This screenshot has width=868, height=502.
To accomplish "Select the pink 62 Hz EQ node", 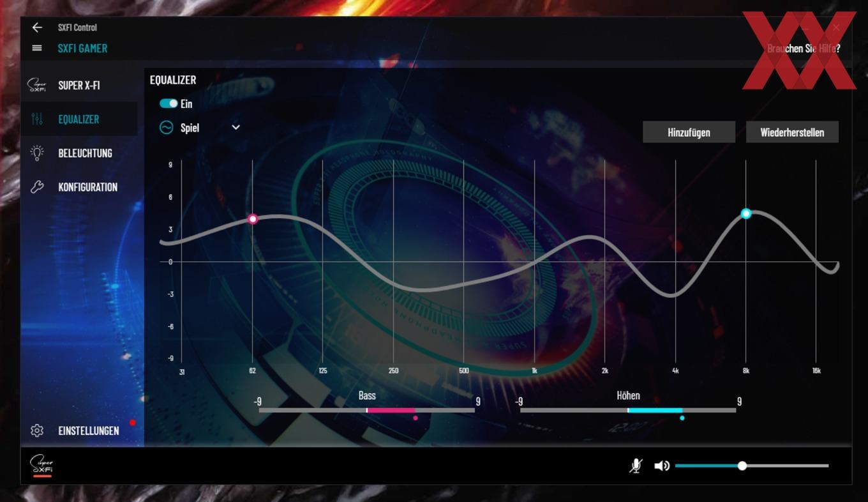I will 253,219.
